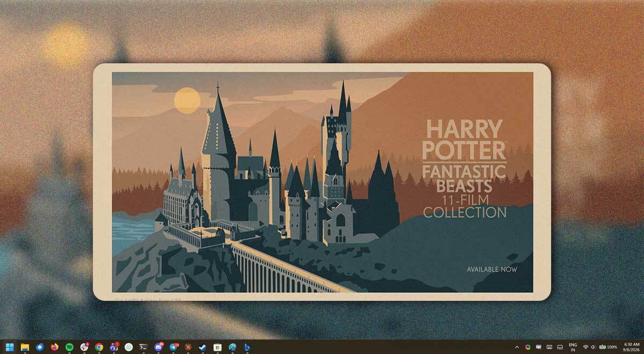
Task: Open Microsoft Store from the taskbar
Action: pyautogui.click(x=217, y=347)
